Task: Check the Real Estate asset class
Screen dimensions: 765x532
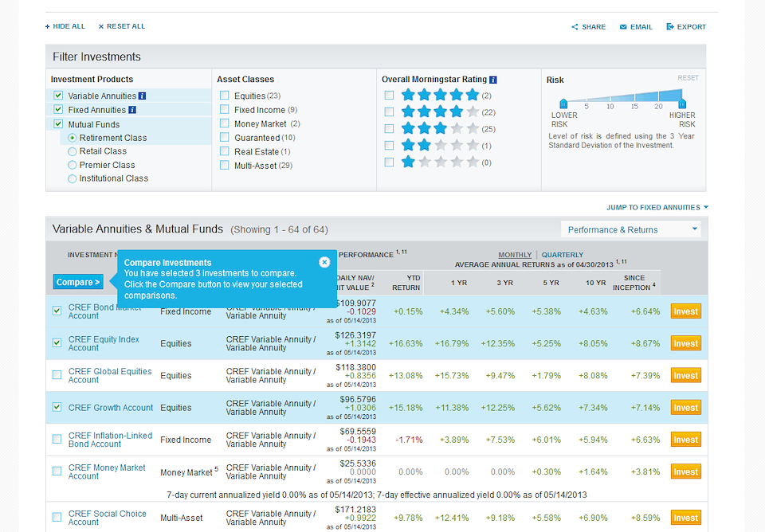Action: coord(225,151)
